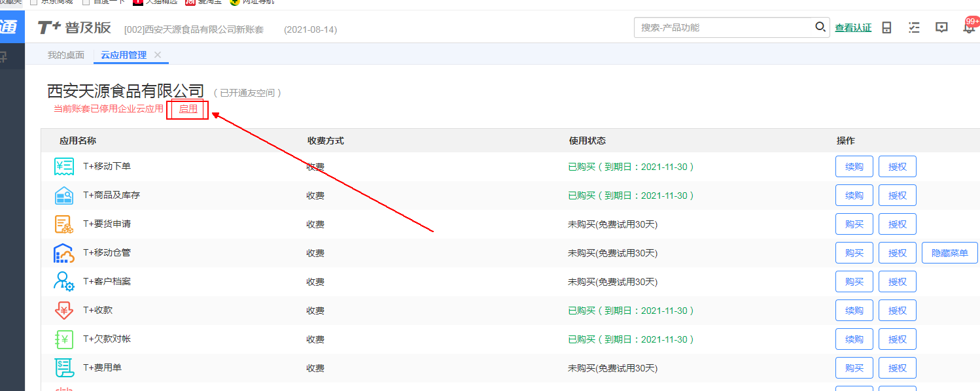Click 授权 for T+移动下单
The width and height of the screenshot is (980, 391).
[898, 167]
